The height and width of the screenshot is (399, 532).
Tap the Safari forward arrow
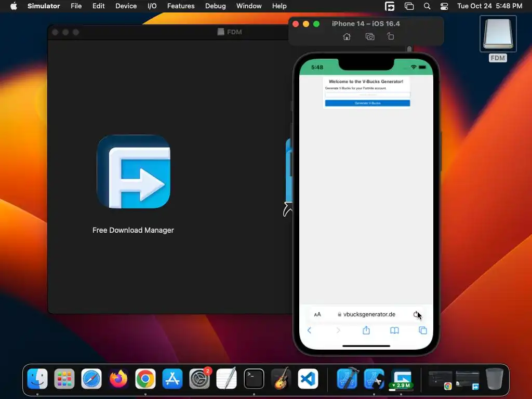tap(338, 330)
